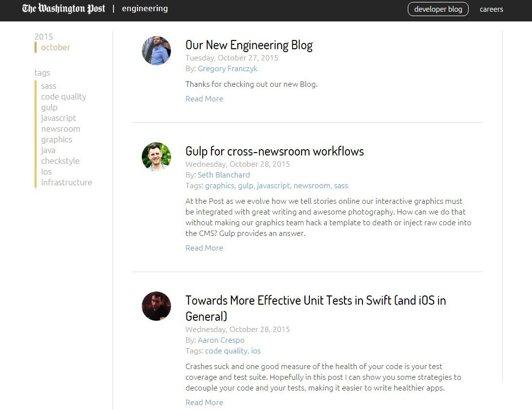Filter archive by october
This screenshot has width=532, height=410.
coord(56,47)
